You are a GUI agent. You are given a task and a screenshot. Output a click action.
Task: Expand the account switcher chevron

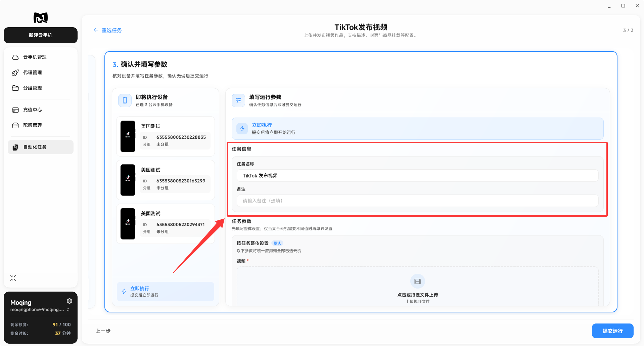68,310
